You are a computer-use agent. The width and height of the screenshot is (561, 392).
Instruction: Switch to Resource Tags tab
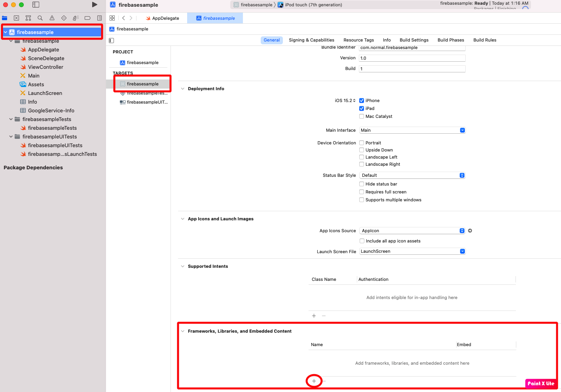click(x=358, y=40)
